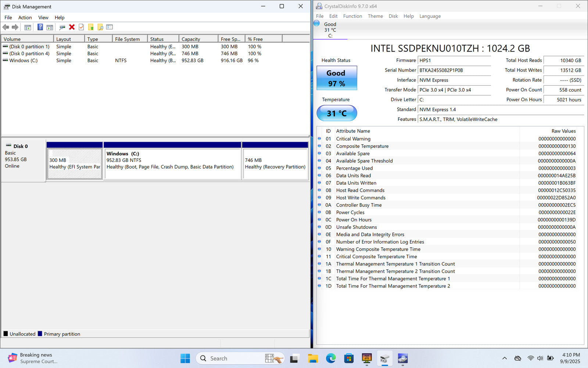Click blue status dot for Available Spare row

[x=319, y=153]
